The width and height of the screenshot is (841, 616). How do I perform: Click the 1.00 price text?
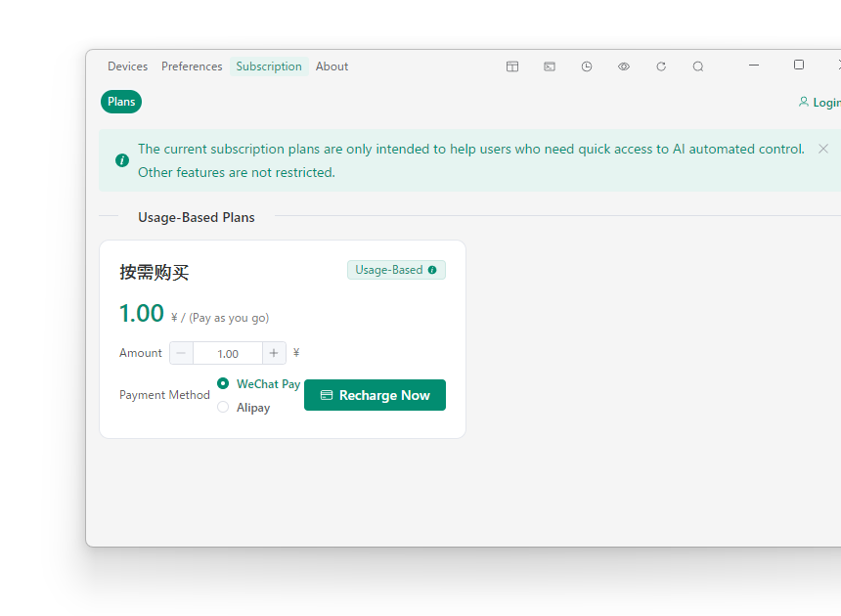click(x=142, y=313)
